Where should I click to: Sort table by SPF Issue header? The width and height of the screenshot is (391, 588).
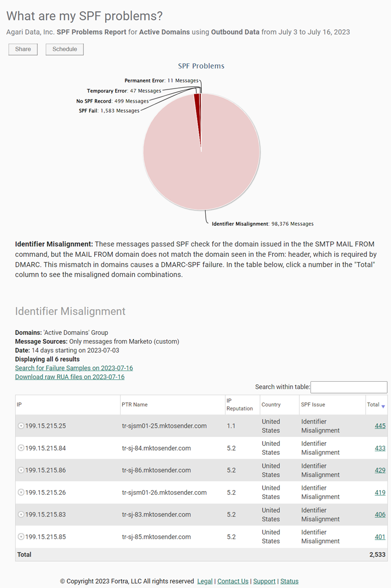332,405
